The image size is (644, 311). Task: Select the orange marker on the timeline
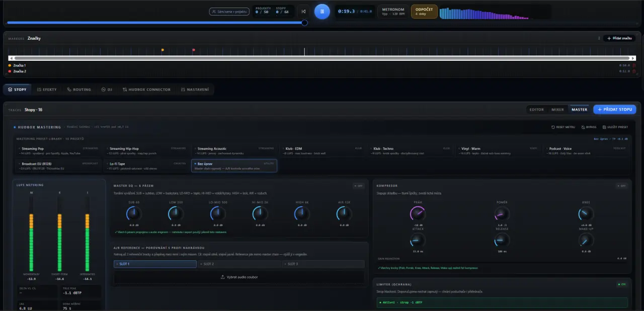[163, 50]
